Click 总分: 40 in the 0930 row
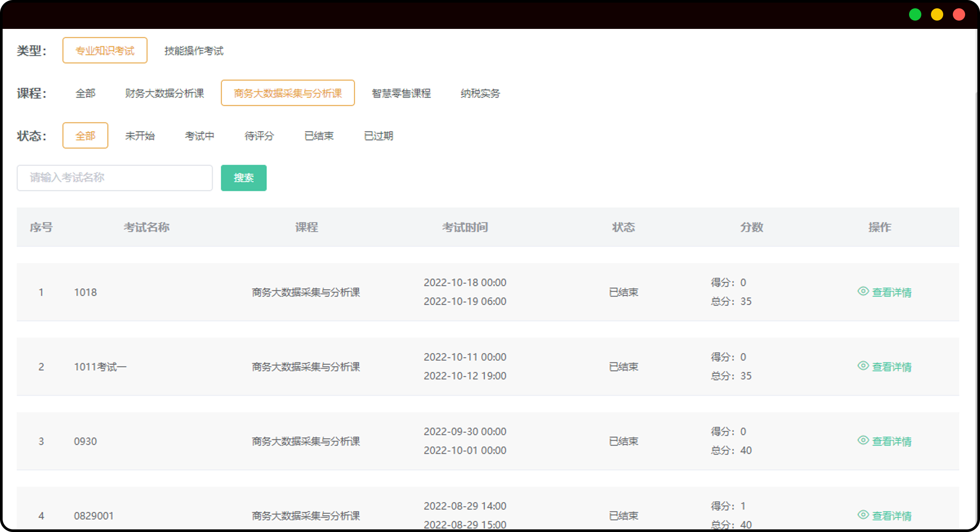The width and height of the screenshot is (980, 532). click(x=731, y=450)
